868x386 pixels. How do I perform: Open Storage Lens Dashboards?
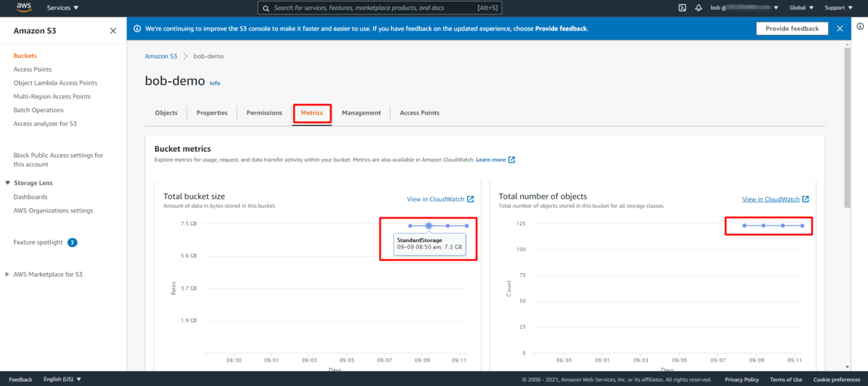(30, 197)
